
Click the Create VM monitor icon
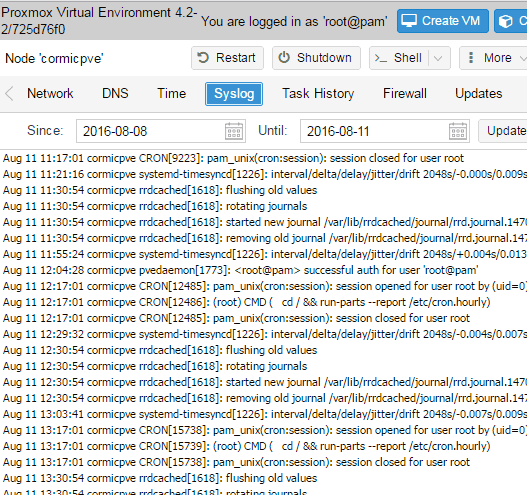(409, 21)
